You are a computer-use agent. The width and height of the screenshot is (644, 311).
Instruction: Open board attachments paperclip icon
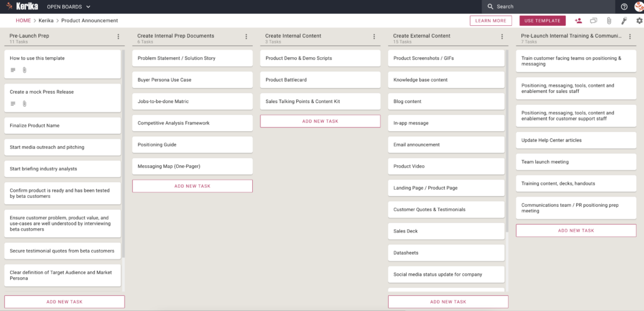tap(609, 21)
